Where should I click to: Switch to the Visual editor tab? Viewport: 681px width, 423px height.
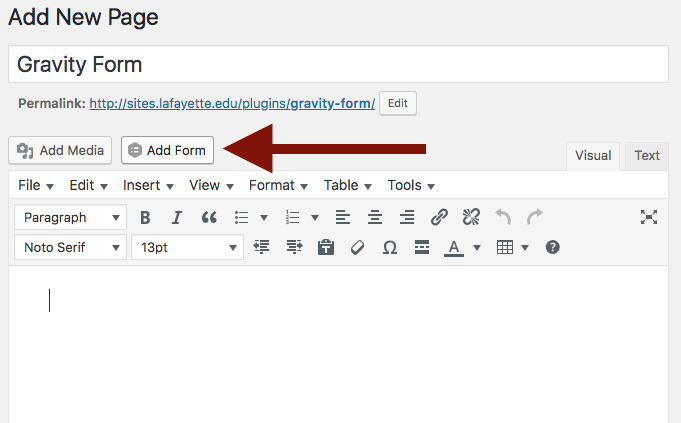[593, 155]
